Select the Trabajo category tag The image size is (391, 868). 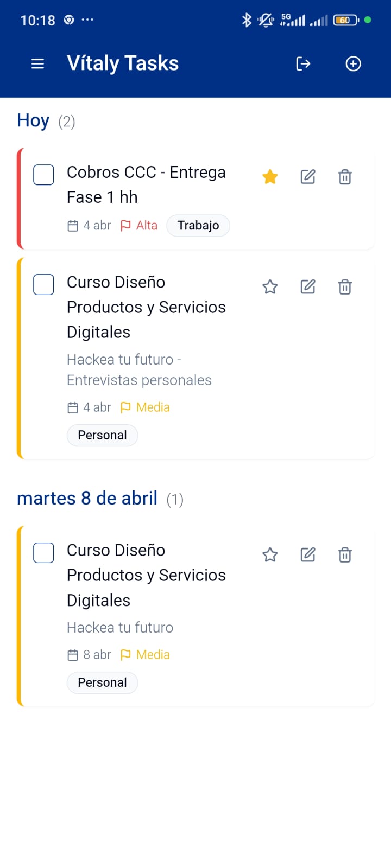pyautogui.click(x=198, y=226)
